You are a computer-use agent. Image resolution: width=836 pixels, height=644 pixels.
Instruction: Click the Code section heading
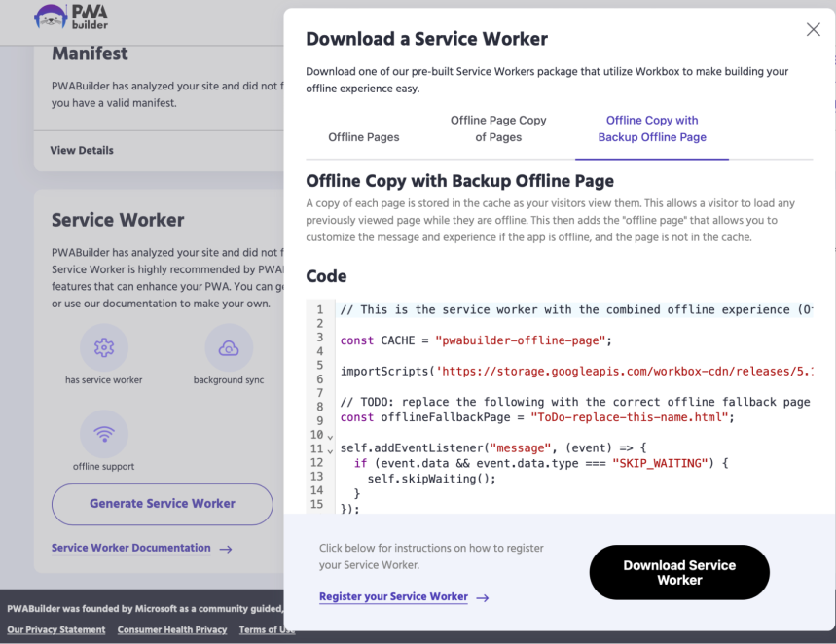click(x=326, y=276)
